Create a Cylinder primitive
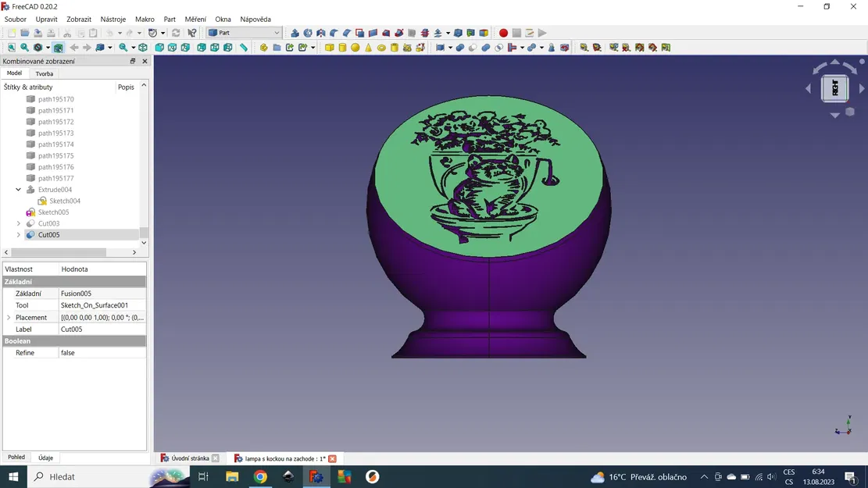 [343, 48]
